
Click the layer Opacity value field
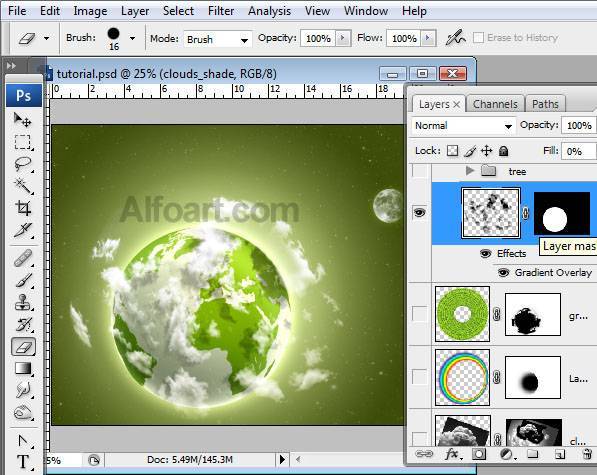pyautogui.click(x=579, y=125)
